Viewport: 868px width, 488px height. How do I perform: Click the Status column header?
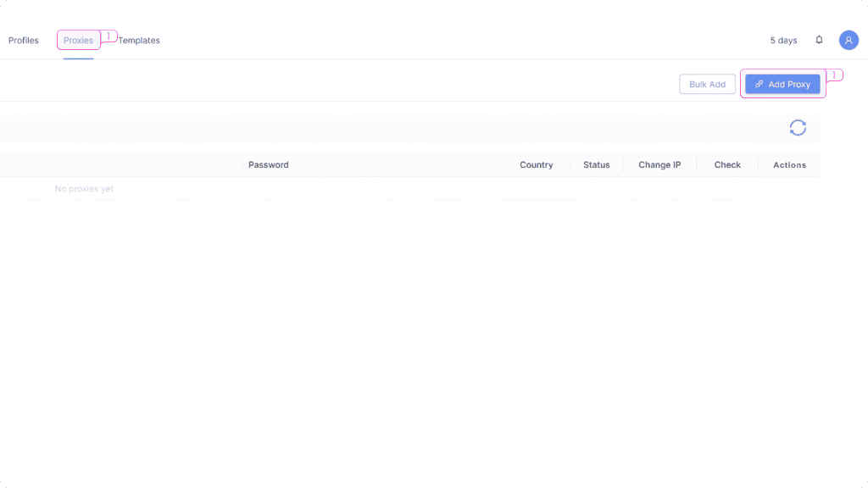tap(596, 164)
